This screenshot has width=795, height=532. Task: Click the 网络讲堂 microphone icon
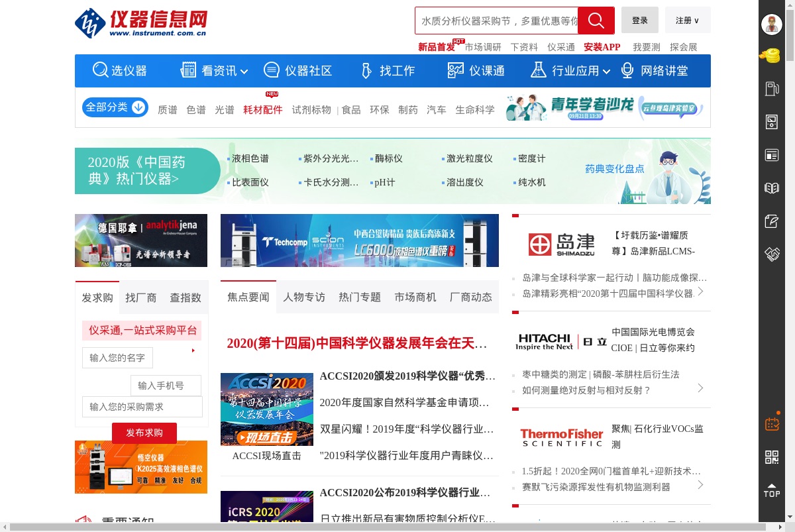(x=627, y=70)
